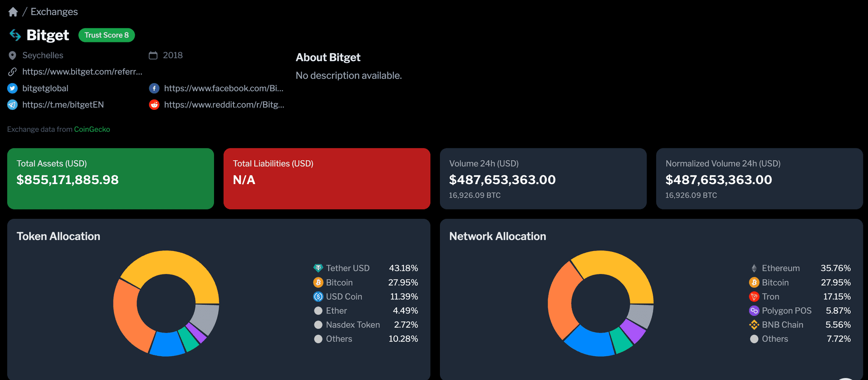Image resolution: width=868 pixels, height=380 pixels.
Task: Click the Seychelles location pin icon
Action: pyautogui.click(x=12, y=56)
